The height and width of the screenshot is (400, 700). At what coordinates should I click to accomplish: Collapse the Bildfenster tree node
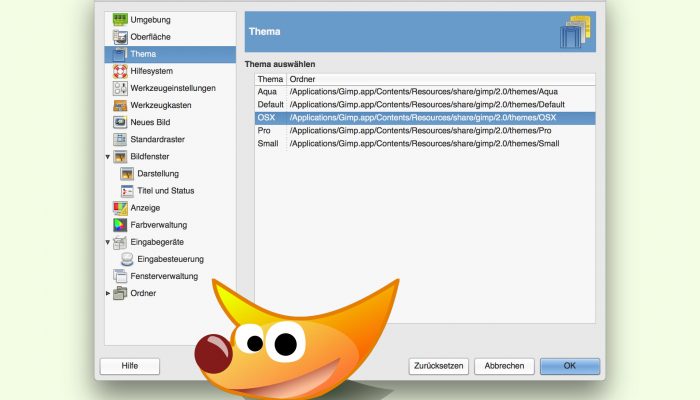point(108,157)
